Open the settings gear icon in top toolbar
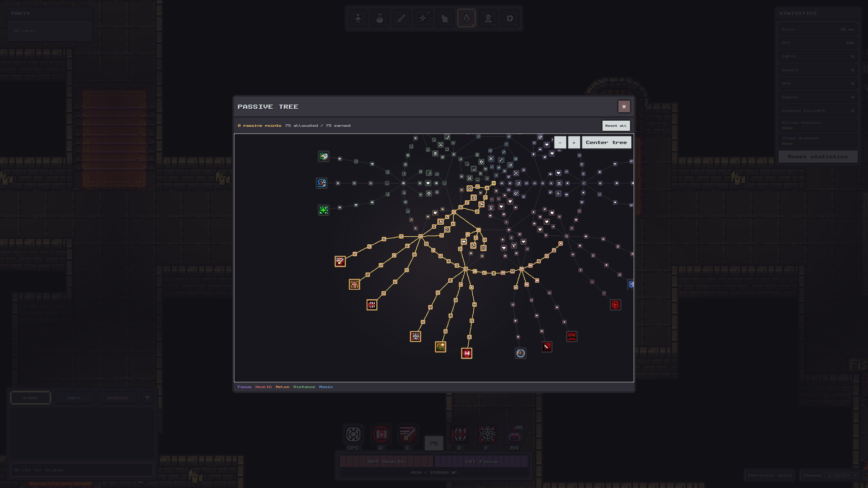The image size is (868, 488). click(x=510, y=18)
